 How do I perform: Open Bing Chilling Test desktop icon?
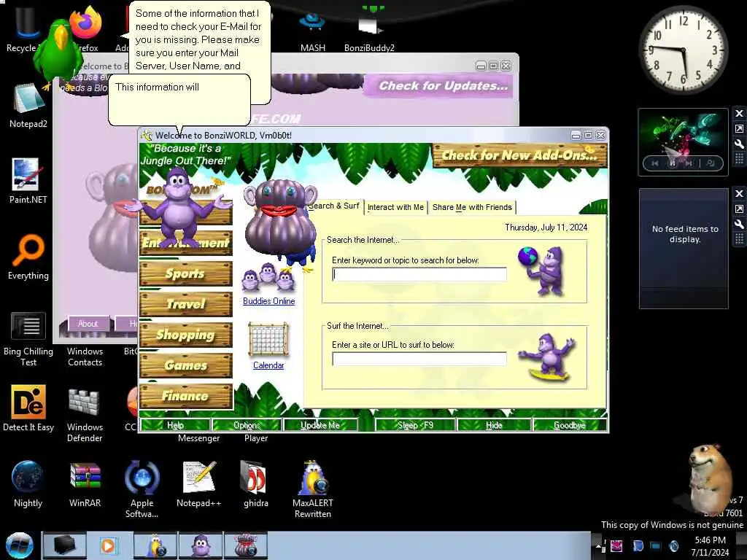pos(28,338)
